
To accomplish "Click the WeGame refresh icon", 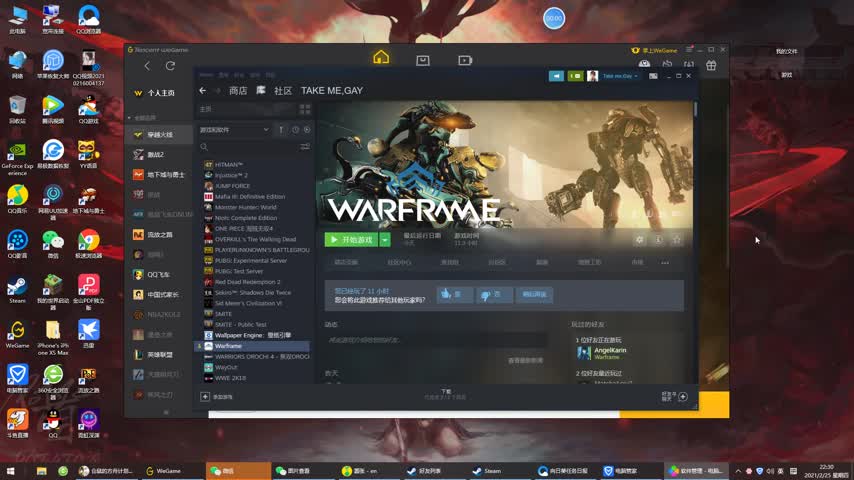I will 170,66.
